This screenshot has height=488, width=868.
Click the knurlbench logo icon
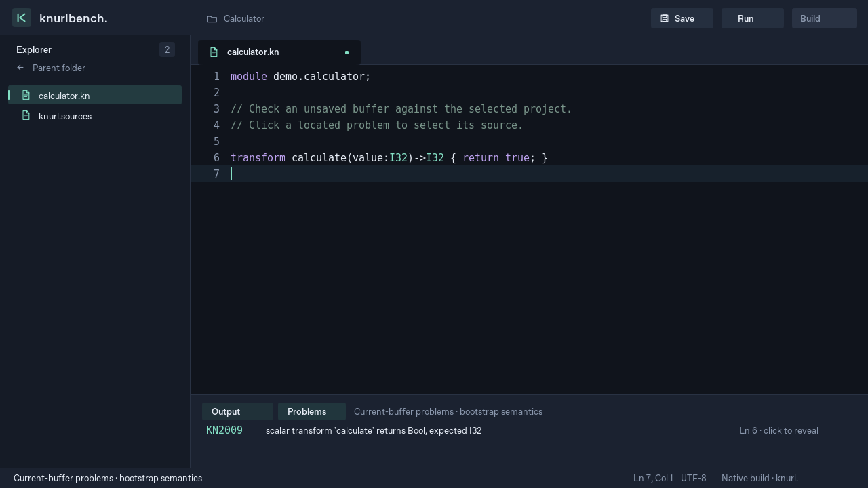tap(22, 18)
